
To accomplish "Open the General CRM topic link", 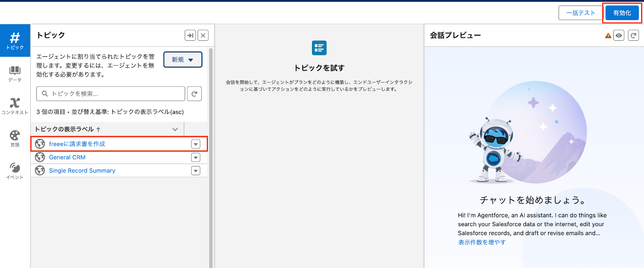I will point(67,157).
